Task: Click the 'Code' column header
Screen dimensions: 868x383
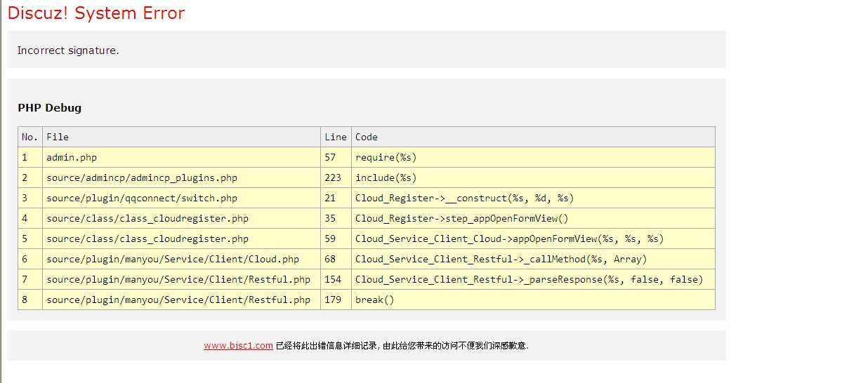Action: coord(533,137)
